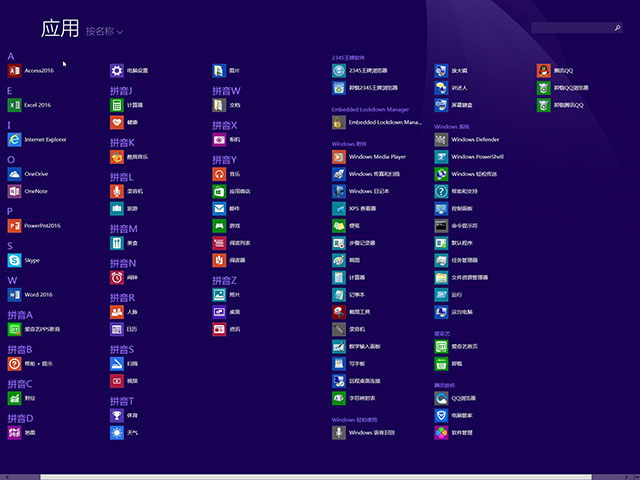
Task: Click the magnifier search icon
Action: tap(618, 28)
